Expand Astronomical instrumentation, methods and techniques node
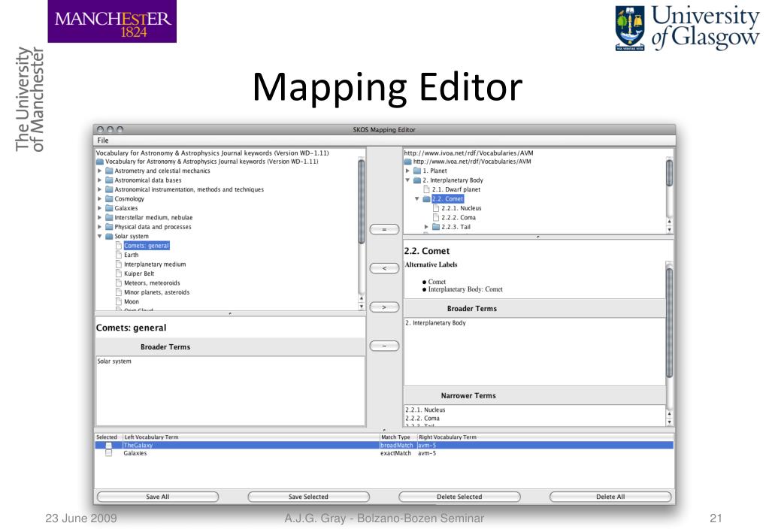The image size is (769, 532). [99, 190]
